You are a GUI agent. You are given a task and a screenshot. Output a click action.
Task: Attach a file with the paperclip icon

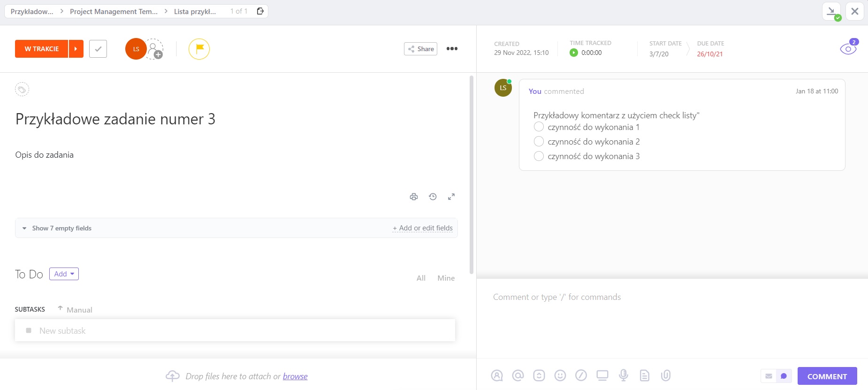point(666,375)
